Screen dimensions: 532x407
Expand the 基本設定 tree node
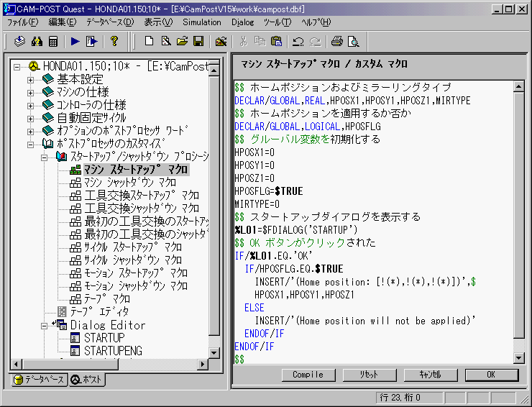coord(30,80)
